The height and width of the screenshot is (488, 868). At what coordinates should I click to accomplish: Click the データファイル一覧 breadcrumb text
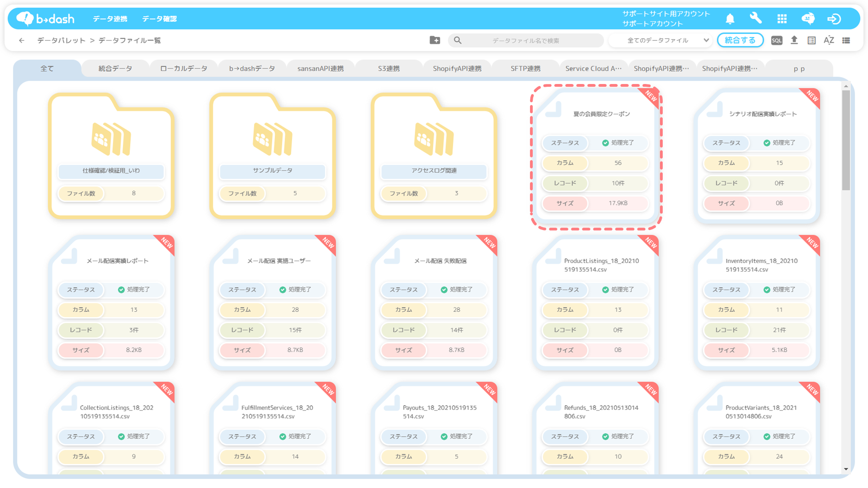[130, 40]
